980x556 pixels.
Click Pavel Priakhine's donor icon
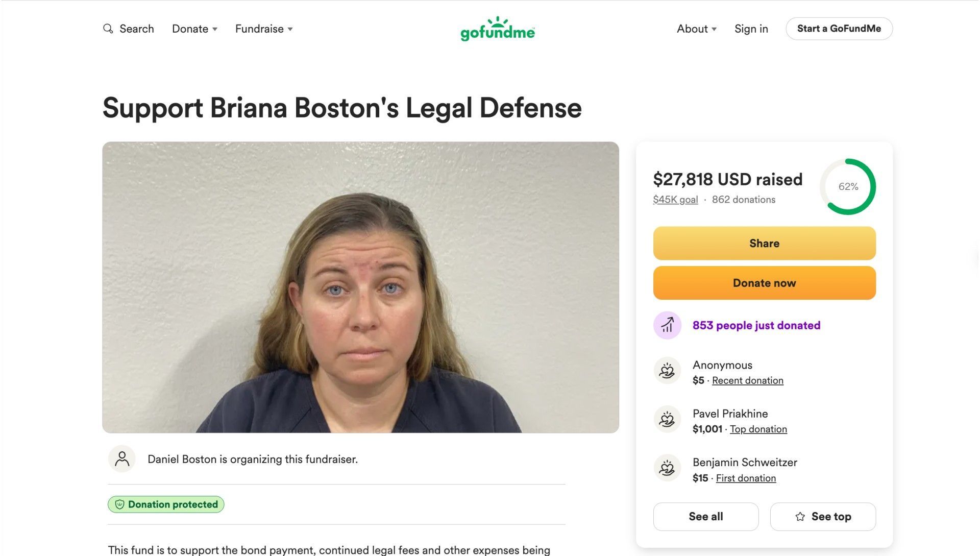[667, 420]
